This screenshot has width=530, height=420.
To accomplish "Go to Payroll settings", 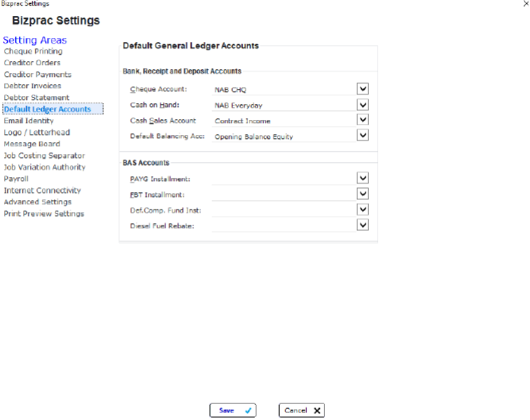I will [x=16, y=179].
